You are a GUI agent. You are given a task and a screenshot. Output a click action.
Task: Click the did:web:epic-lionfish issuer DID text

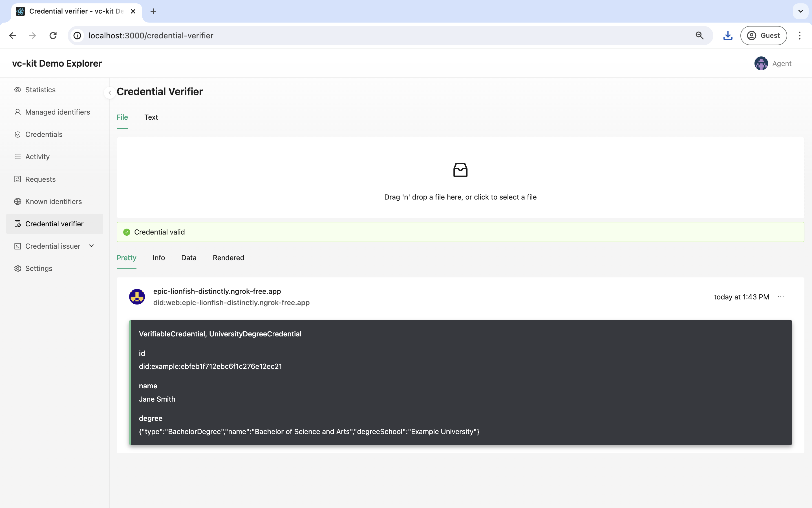point(231,303)
